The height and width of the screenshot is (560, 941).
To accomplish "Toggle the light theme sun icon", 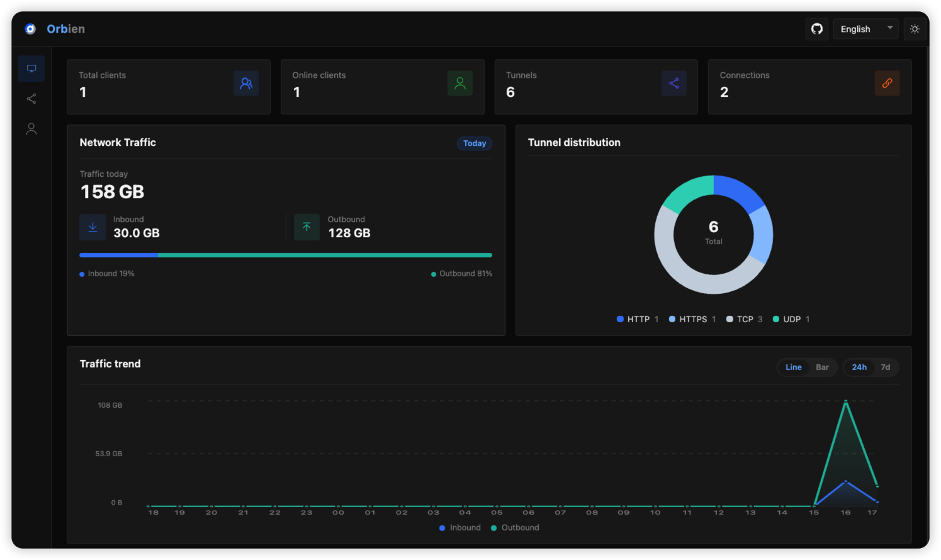I will (x=915, y=29).
